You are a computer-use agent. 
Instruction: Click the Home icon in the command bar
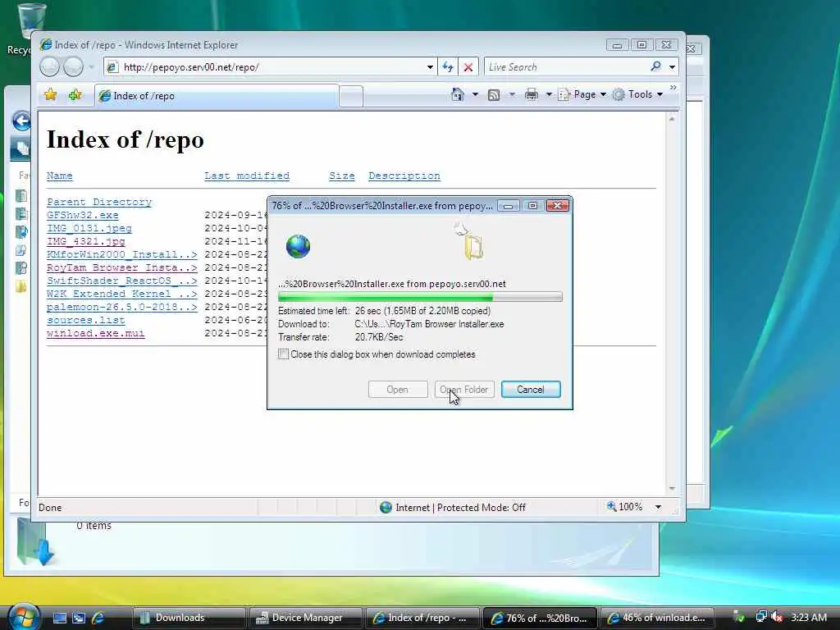(458, 94)
